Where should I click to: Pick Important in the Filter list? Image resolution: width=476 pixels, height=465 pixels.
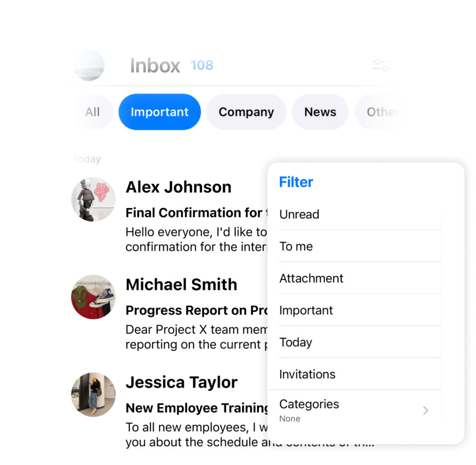tap(360, 310)
